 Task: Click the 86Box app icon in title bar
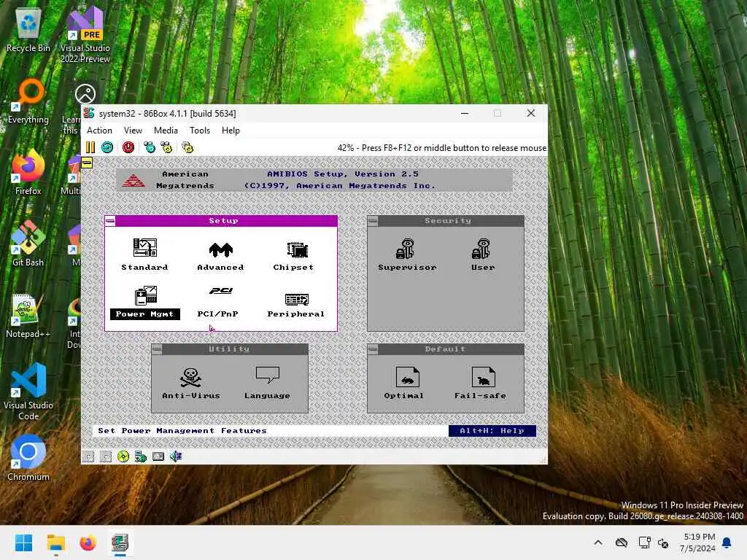tap(88, 113)
